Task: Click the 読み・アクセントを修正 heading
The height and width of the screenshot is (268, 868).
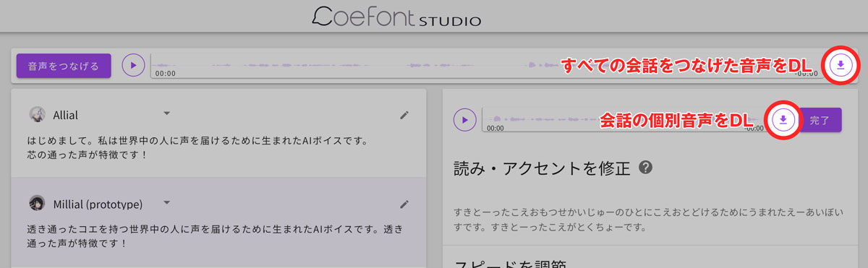Action: [542, 168]
